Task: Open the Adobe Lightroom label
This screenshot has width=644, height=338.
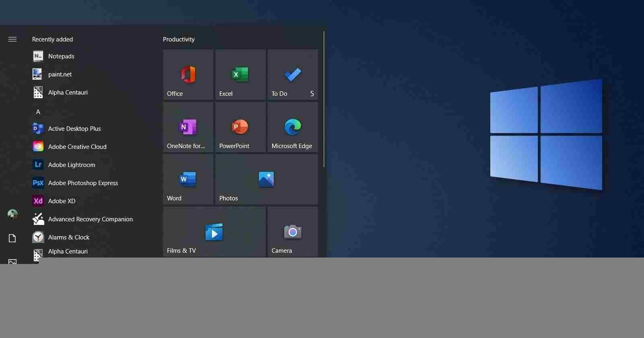Action: pos(72,165)
